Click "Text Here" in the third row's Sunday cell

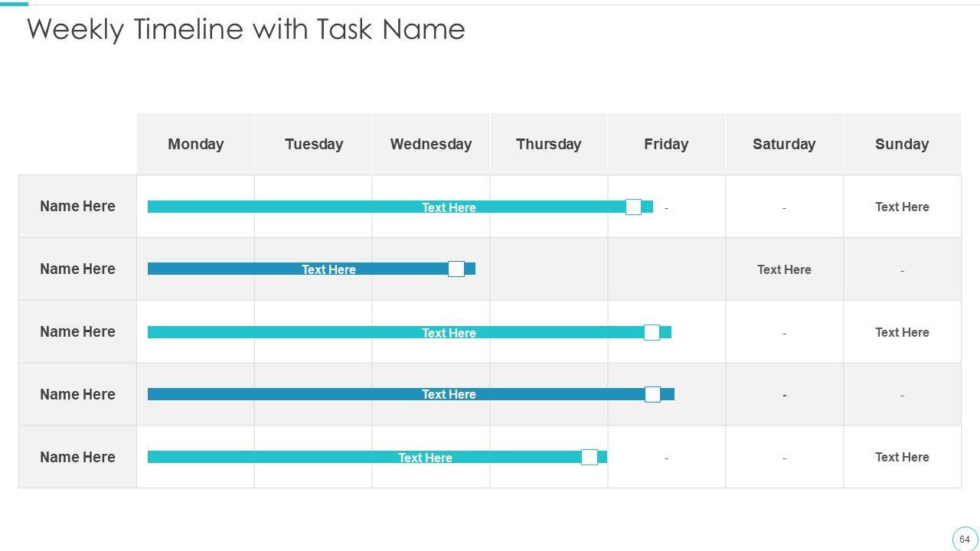coord(902,332)
